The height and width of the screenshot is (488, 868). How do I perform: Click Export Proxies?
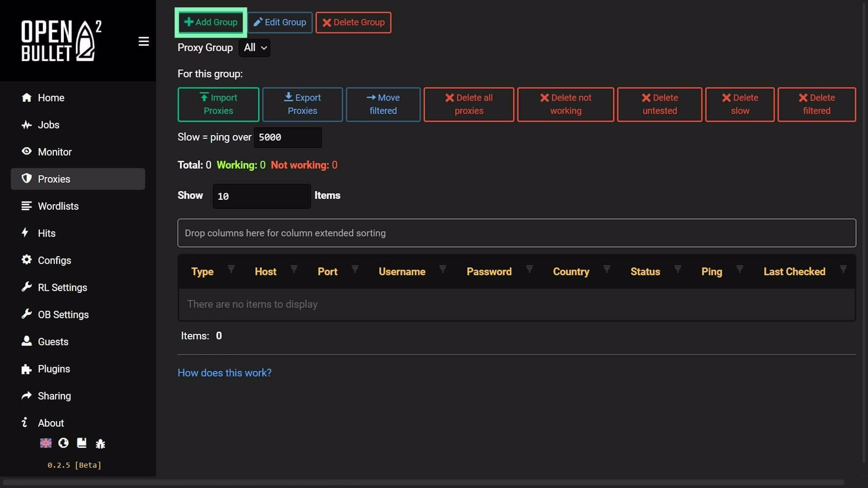[302, 104]
